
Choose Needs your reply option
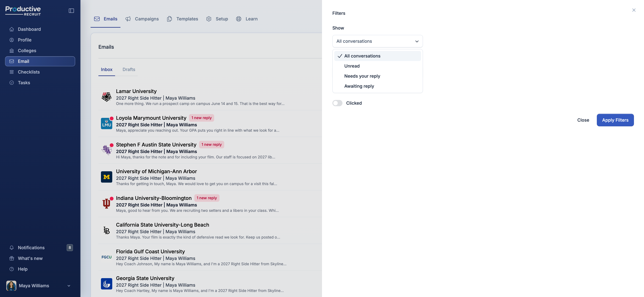coord(378,76)
